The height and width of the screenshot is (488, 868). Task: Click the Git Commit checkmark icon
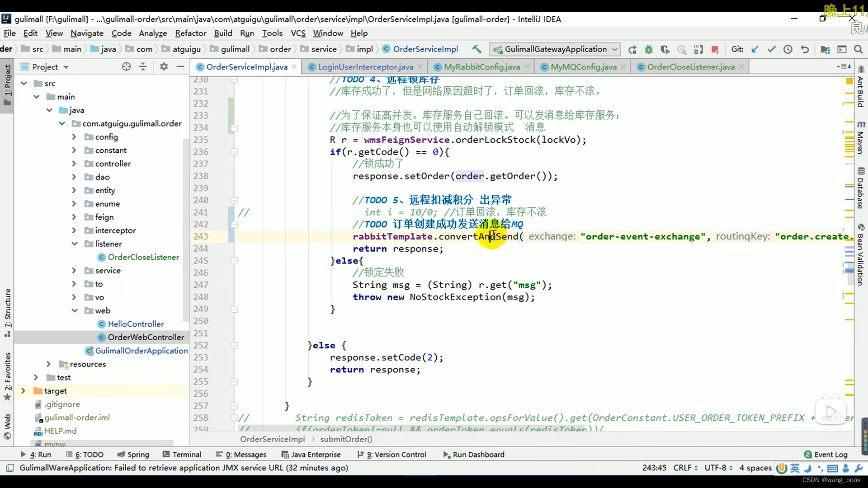tap(771, 49)
